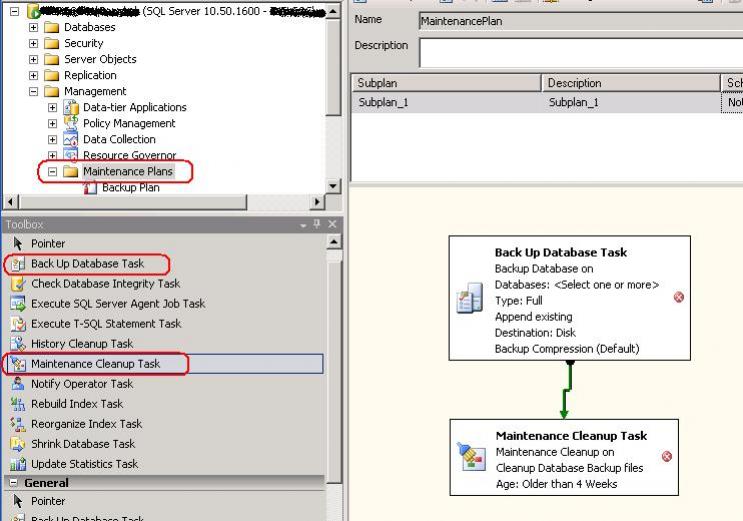743x521 pixels.
Task: Select the Management tree node
Action: 95,91
